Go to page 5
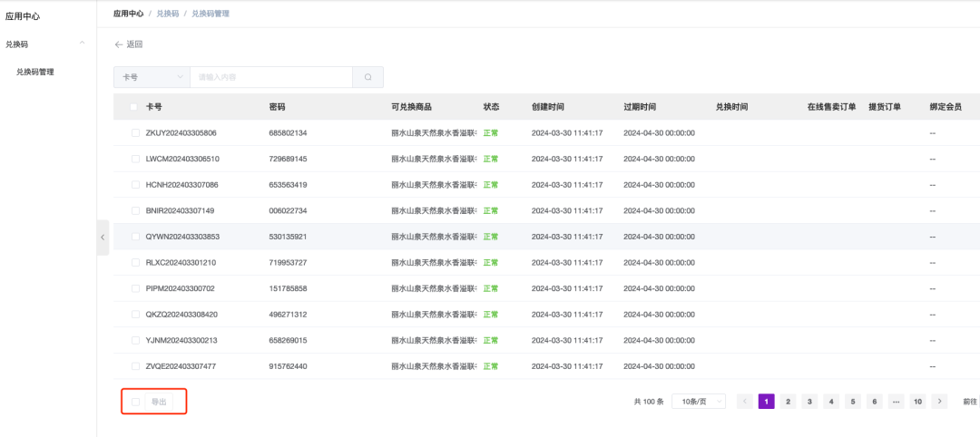980x437 pixels. pos(852,402)
